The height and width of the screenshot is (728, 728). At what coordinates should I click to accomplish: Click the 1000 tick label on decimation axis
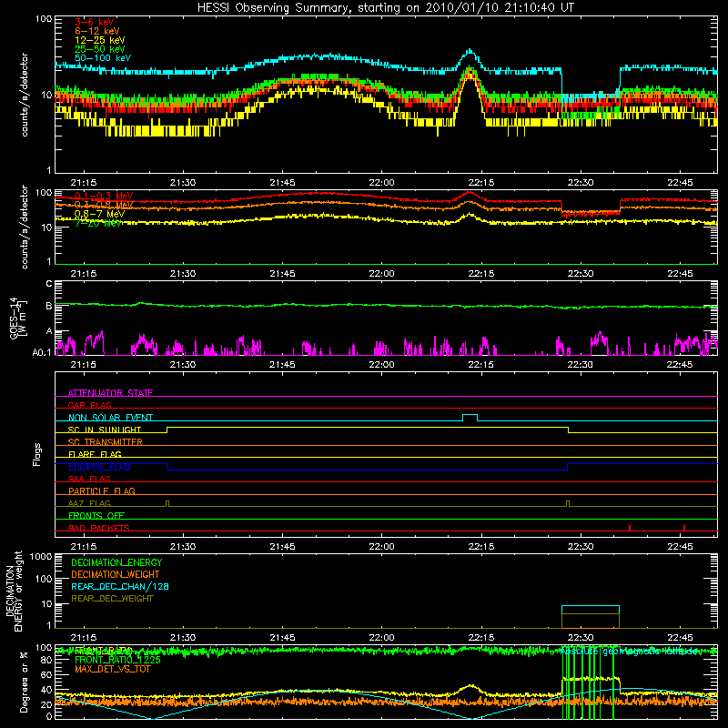[41, 556]
